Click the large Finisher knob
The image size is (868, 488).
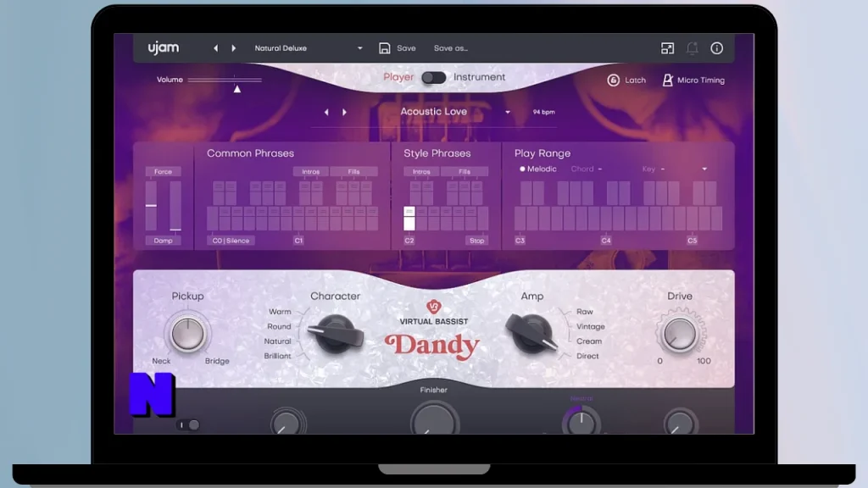(x=435, y=419)
